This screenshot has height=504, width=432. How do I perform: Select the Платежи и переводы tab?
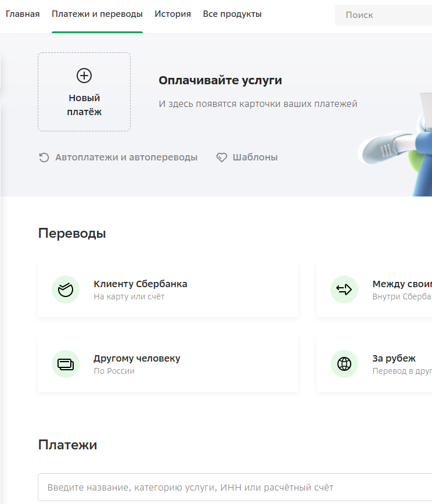click(97, 14)
